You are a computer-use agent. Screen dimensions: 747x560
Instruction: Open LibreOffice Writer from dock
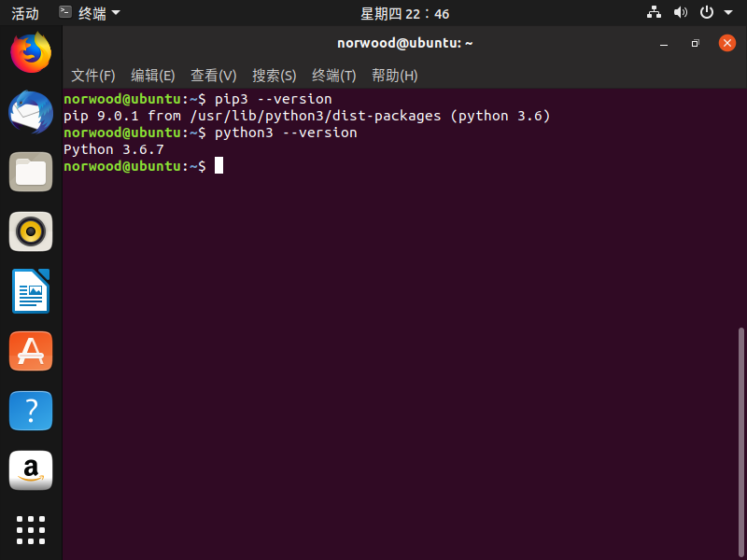tap(31, 291)
